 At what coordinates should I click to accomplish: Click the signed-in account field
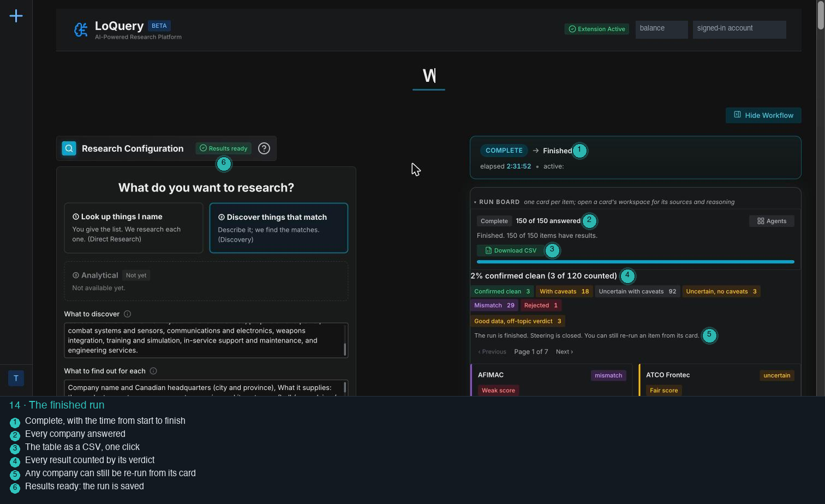click(739, 29)
